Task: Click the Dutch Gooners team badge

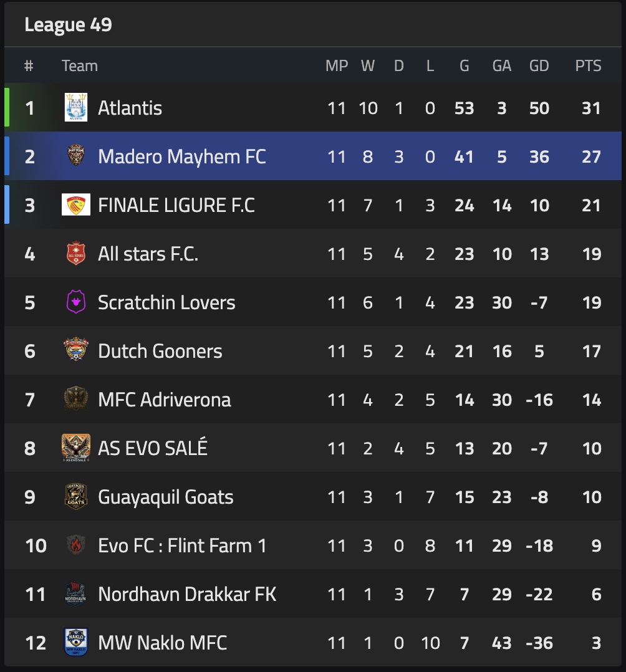Action: click(76, 351)
